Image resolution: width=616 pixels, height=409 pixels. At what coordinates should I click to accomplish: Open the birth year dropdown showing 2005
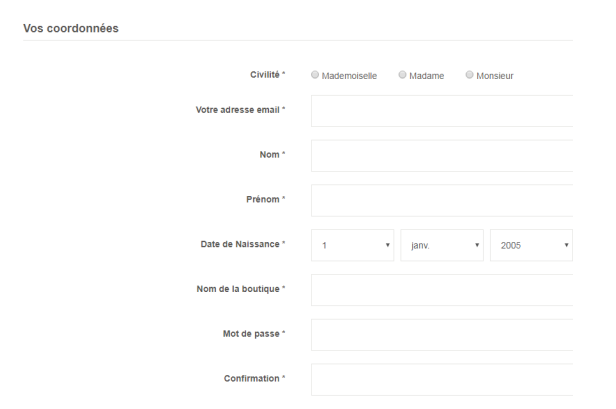tap(531, 245)
